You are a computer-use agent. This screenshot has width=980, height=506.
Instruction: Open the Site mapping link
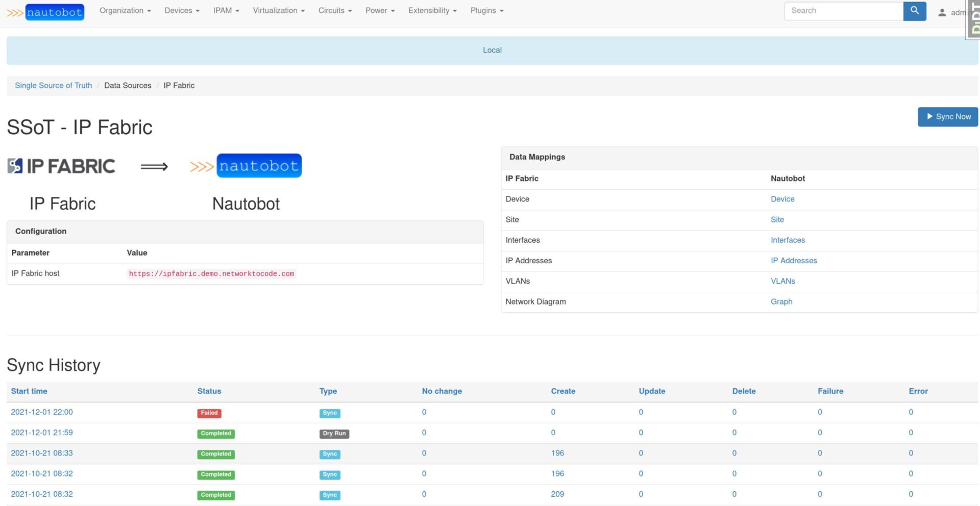pos(777,220)
